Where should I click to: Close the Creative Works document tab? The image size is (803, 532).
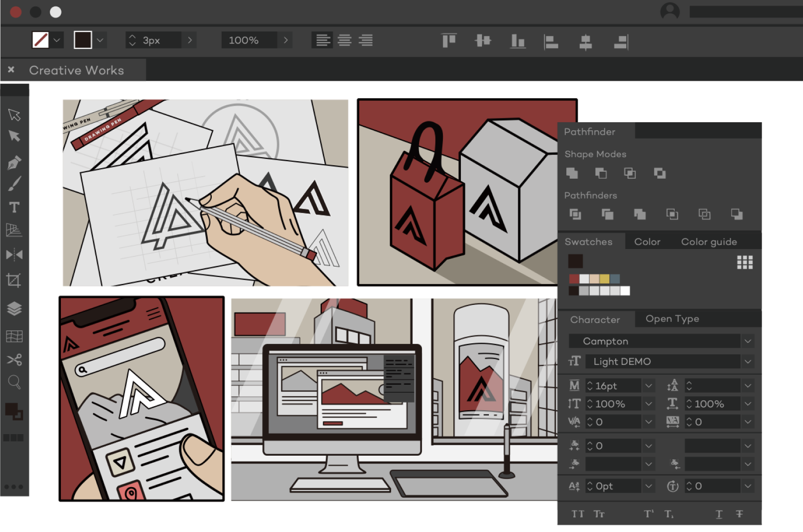tap(11, 70)
